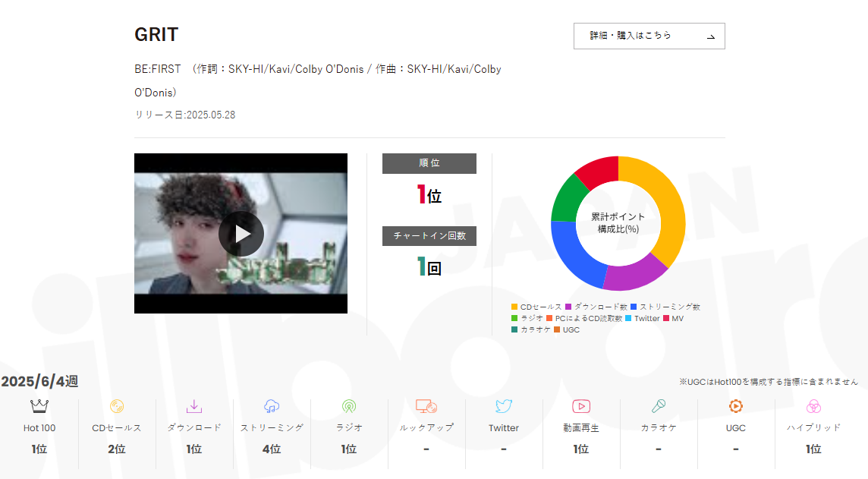Click the 1位 value under ハイブリッド
868x479 pixels.
[813, 449]
